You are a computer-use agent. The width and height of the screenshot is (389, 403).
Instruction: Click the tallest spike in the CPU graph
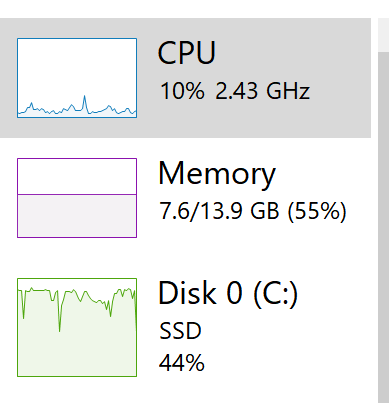pos(85,97)
